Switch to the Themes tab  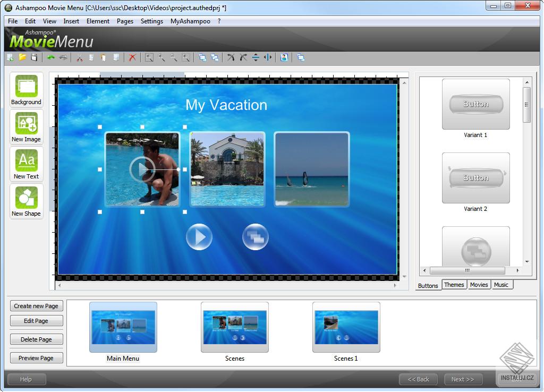click(x=454, y=285)
